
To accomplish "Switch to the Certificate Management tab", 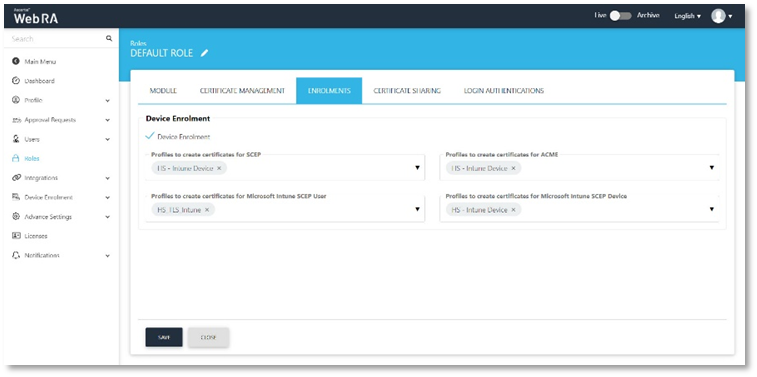I will pyautogui.click(x=242, y=91).
